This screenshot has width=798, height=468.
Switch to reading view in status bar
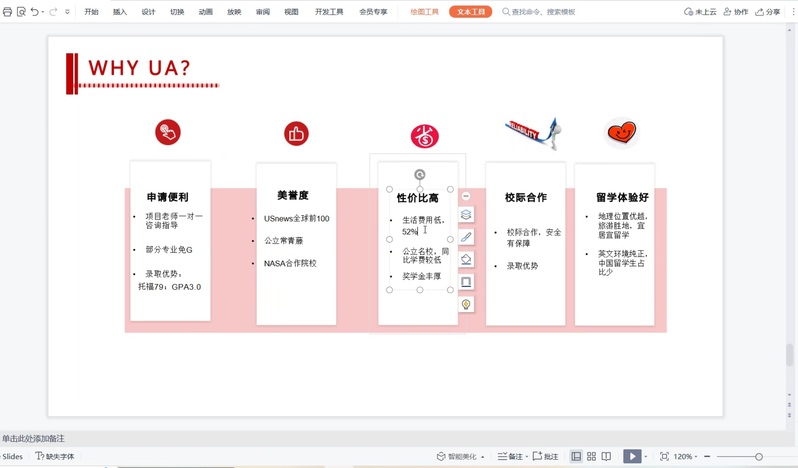click(606, 456)
